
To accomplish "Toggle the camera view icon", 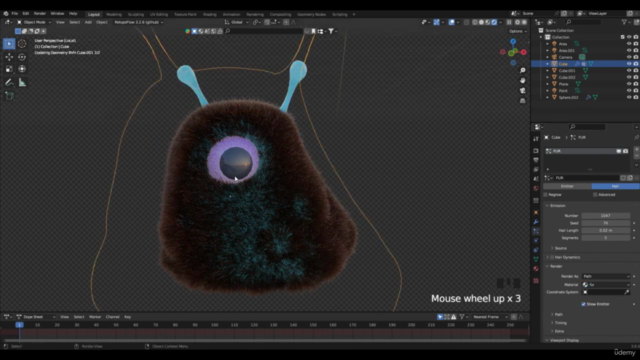I will [x=522, y=91].
